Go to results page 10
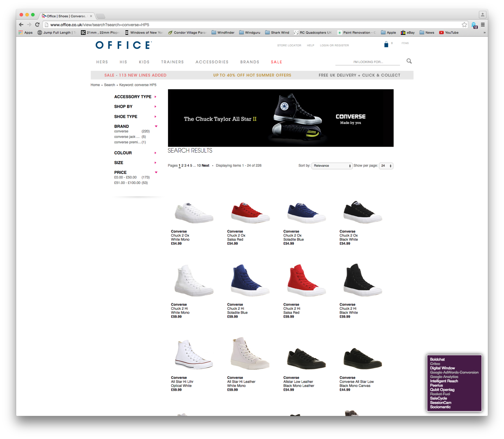The image size is (504, 439). click(199, 165)
